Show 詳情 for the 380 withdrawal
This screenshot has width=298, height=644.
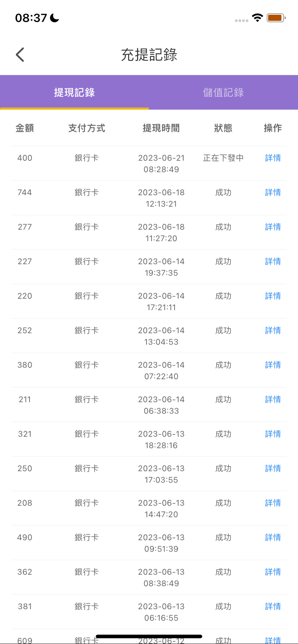click(x=273, y=365)
